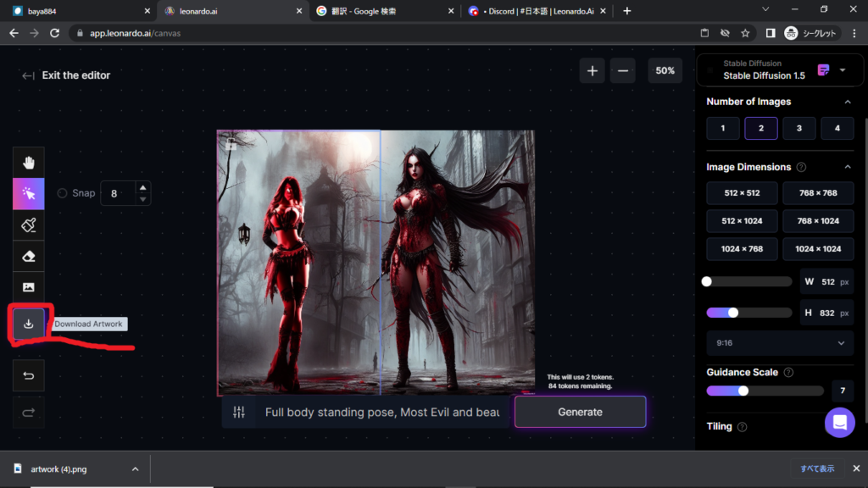Viewport: 868px width, 488px height.
Task: Enable the Snap radio toggle
Action: click(62, 193)
